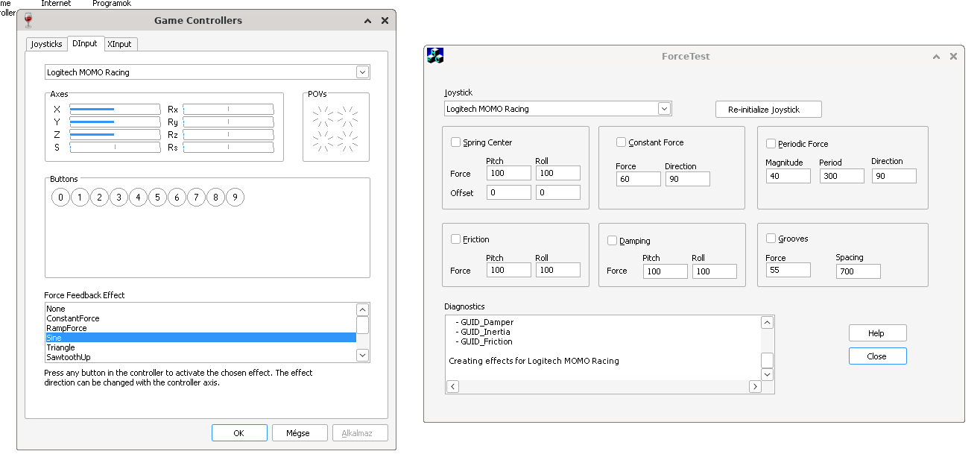Select SawtoothUp effect in the list
The height and width of the screenshot is (457, 980).
tap(200, 357)
